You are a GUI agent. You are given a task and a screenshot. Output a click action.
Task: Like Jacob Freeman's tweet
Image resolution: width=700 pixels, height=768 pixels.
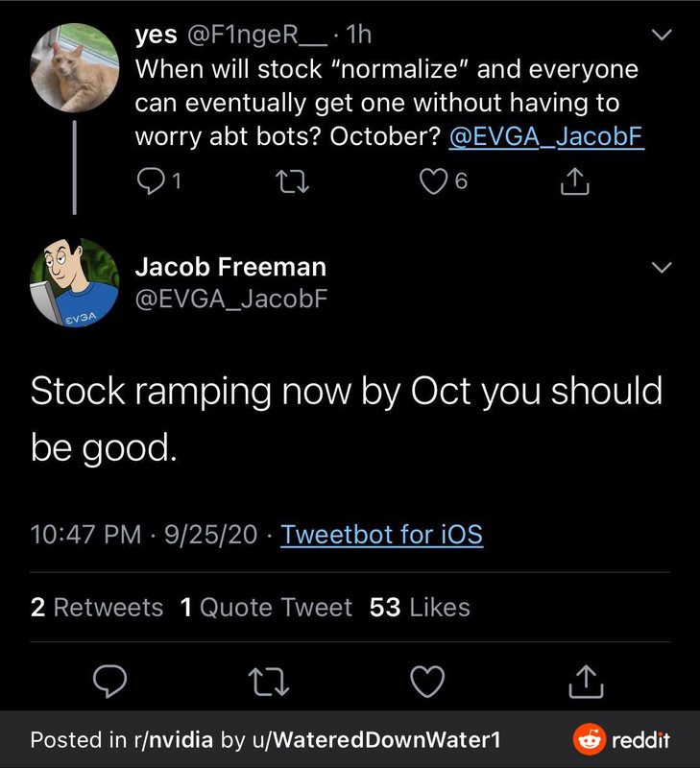(x=426, y=681)
